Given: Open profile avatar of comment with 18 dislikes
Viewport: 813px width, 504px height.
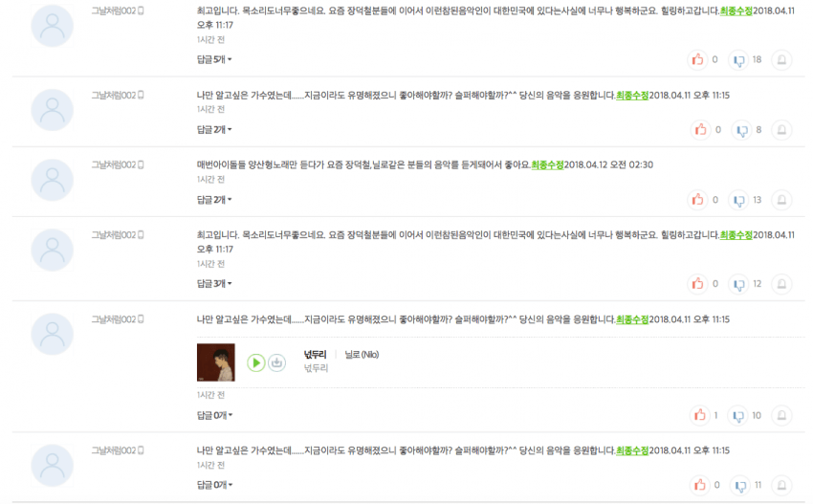Looking at the screenshot, I should (x=53, y=26).
